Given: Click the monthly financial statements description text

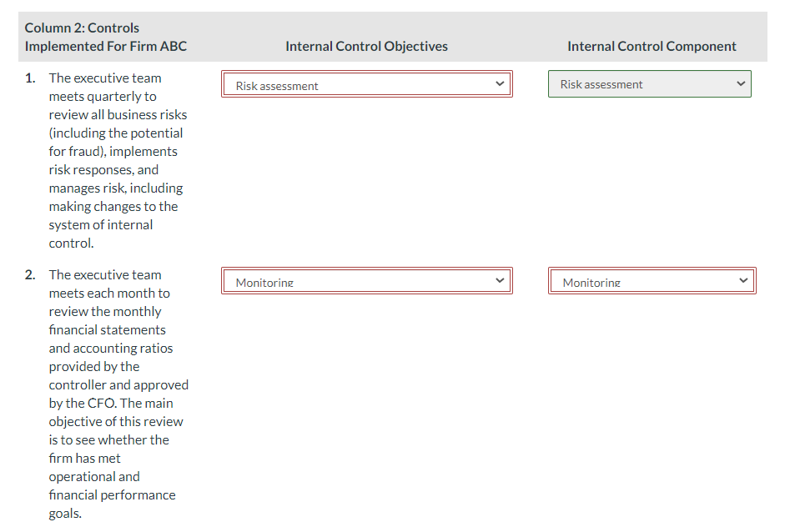Looking at the screenshot, I should [117, 392].
